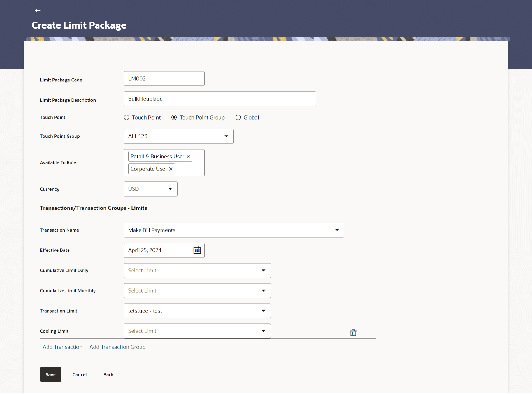
Task: Save the limit package
Action: 51,374
